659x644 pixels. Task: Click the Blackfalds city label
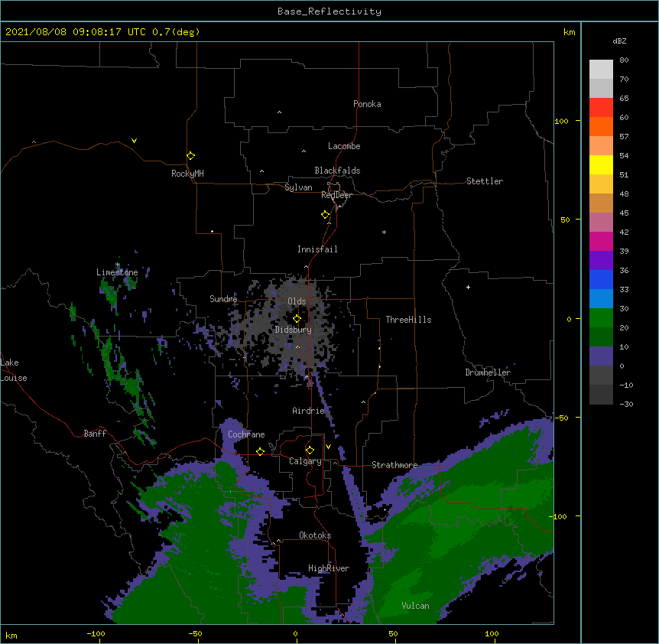337,171
